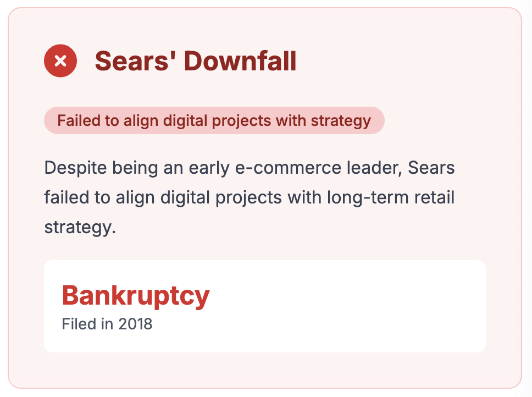Click the pink card background below stat box
532x397 pixels.
pyautogui.click(x=265, y=370)
